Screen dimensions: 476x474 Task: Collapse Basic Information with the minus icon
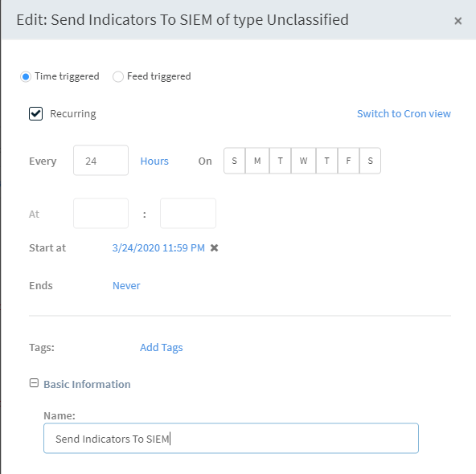34,383
